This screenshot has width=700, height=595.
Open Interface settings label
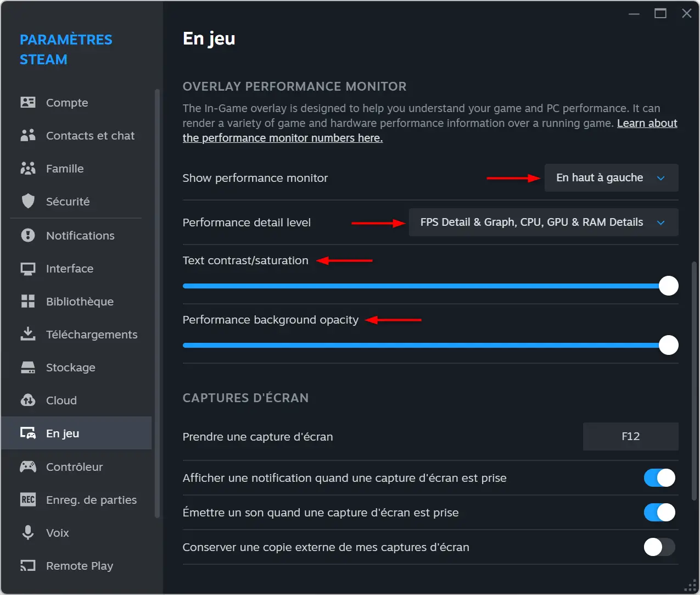point(70,269)
